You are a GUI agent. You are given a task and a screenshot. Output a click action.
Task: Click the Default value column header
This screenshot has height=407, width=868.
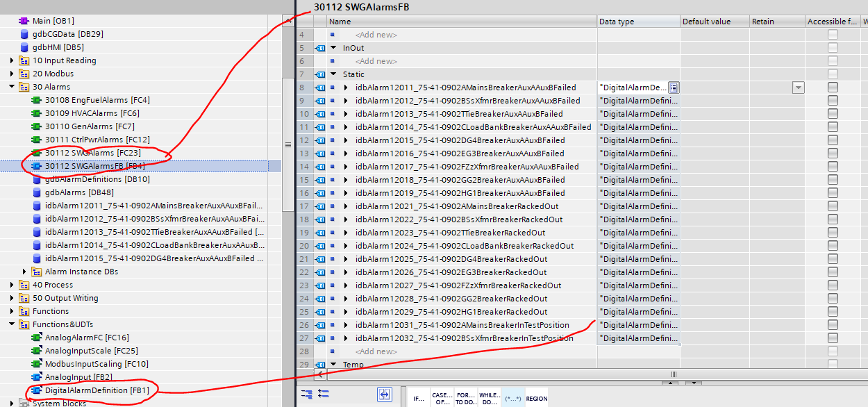(715, 22)
